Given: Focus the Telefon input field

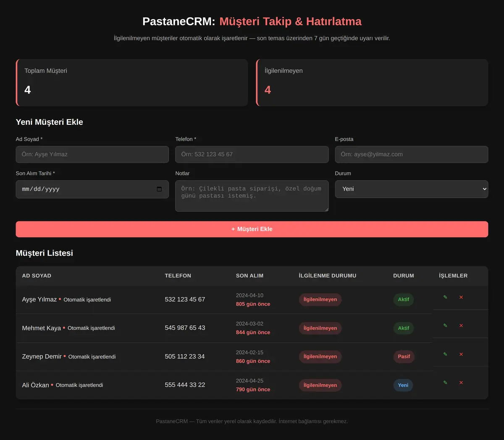Looking at the screenshot, I should 252,155.
